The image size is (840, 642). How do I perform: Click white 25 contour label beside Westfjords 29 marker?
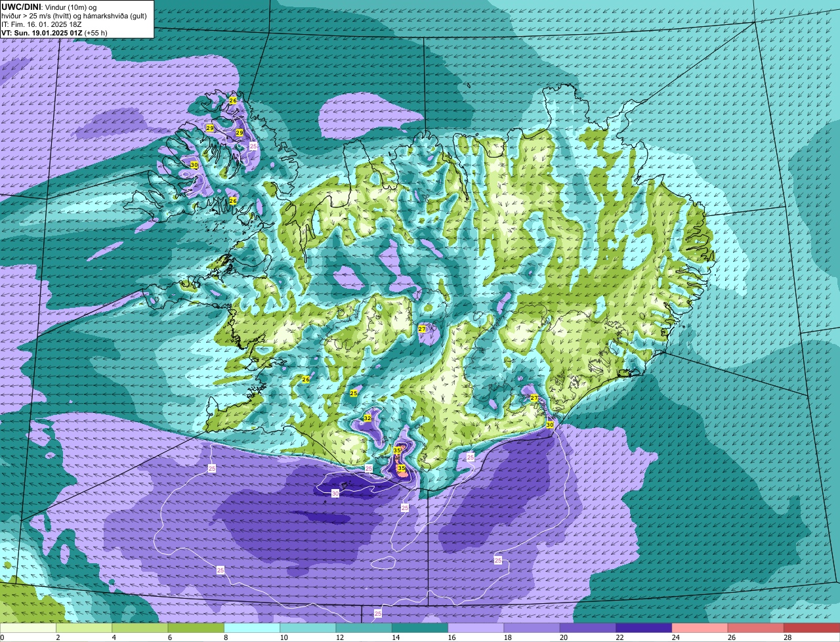coord(253,146)
